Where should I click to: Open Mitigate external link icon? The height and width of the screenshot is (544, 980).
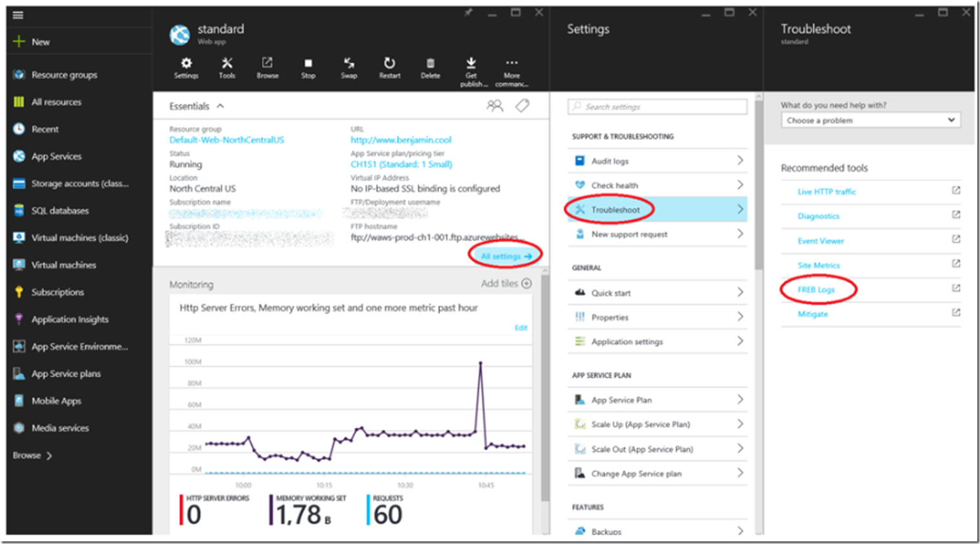pyautogui.click(x=956, y=312)
